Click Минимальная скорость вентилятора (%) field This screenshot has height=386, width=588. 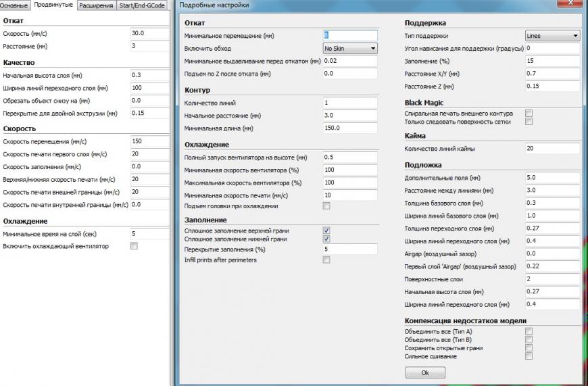350,170
